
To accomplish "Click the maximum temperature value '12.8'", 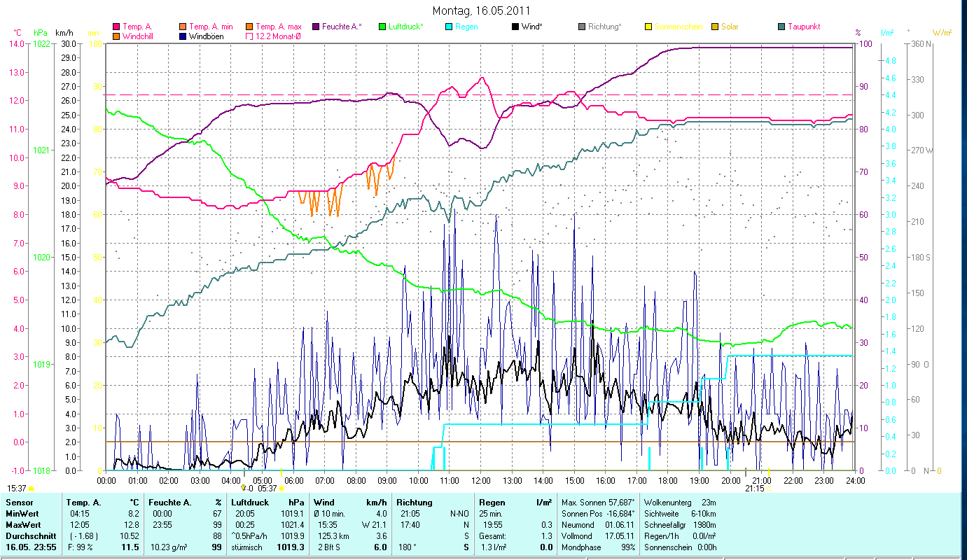I will click(x=132, y=525).
